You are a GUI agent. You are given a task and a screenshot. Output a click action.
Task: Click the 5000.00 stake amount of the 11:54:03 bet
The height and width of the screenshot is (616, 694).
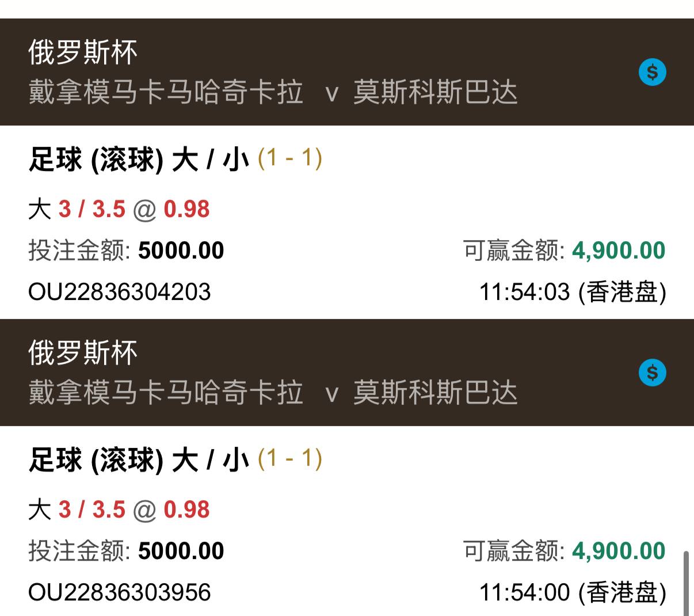181,250
